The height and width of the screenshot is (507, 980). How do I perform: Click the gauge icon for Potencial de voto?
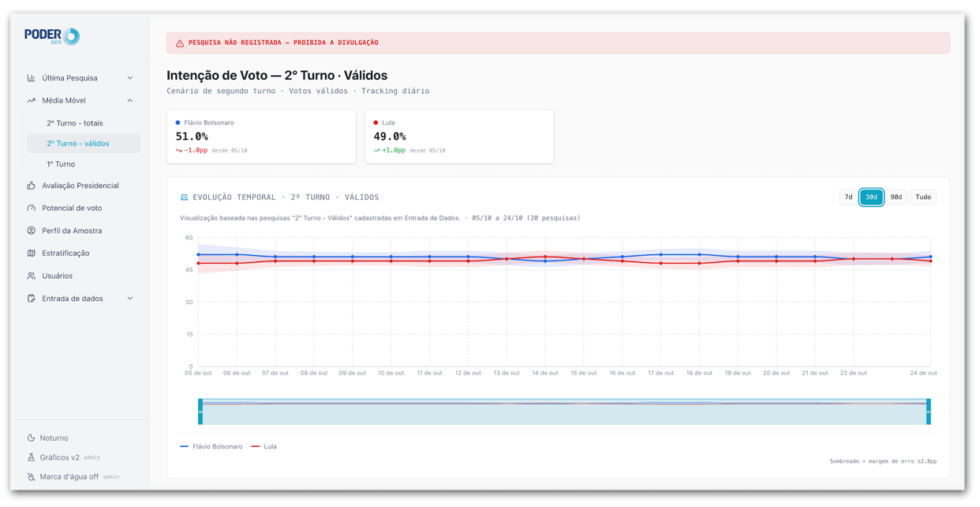click(x=32, y=208)
